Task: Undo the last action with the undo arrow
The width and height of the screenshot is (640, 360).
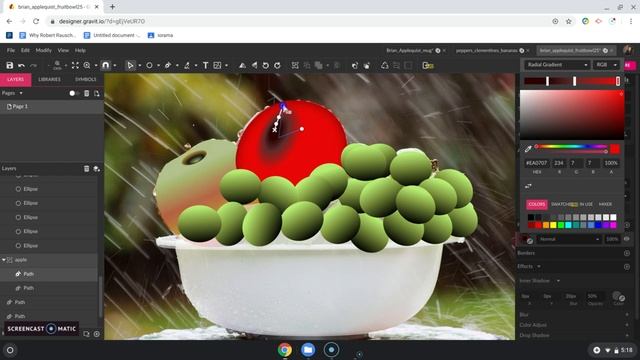Action: point(21,65)
